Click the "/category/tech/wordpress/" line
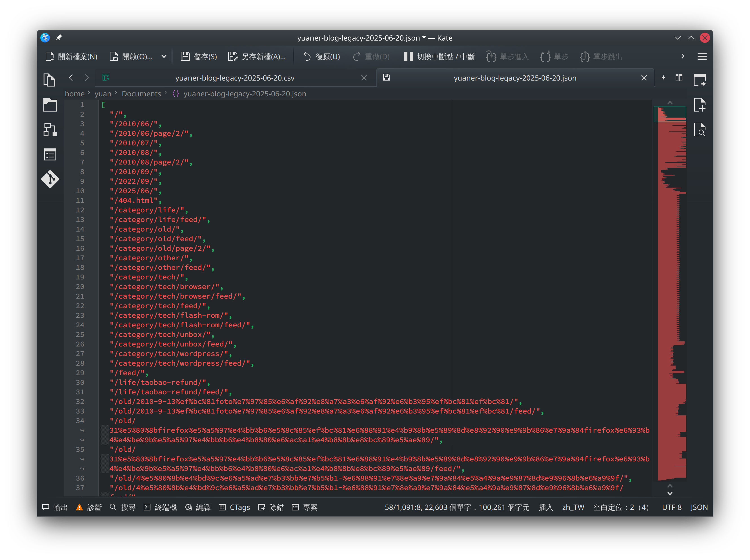The height and width of the screenshot is (560, 750). click(x=171, y=354)
